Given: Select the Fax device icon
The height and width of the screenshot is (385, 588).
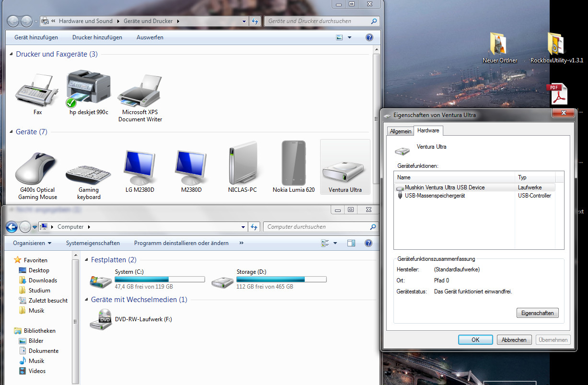Looking at the screenshot, I should point(37,91).
